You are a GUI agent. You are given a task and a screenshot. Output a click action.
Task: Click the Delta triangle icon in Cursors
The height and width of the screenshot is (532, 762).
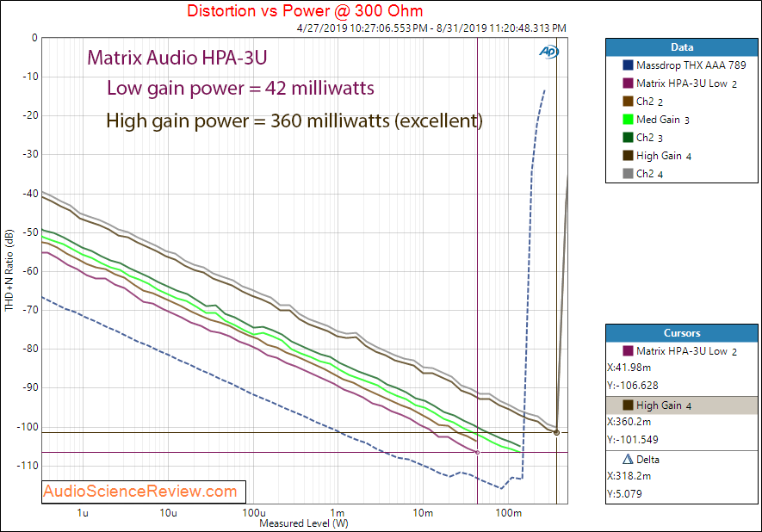click(628, 459)
